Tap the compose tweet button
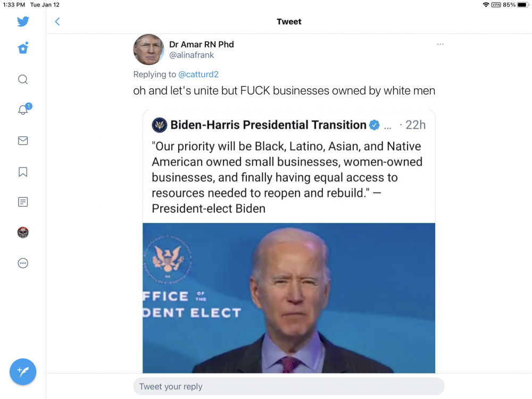 23,371
